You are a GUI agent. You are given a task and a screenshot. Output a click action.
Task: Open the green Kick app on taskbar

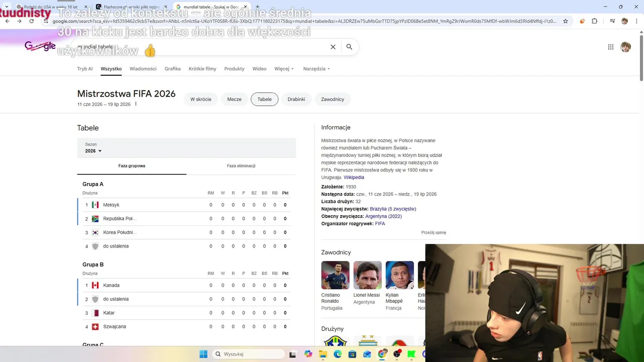pos(412,354)
